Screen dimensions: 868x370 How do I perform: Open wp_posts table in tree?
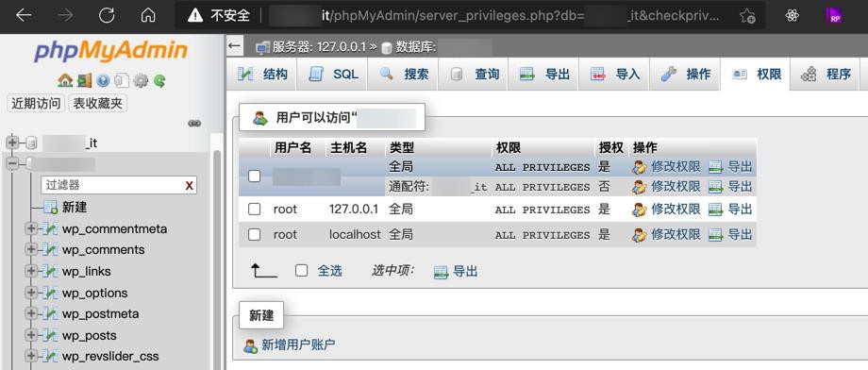tap(89, 336)
